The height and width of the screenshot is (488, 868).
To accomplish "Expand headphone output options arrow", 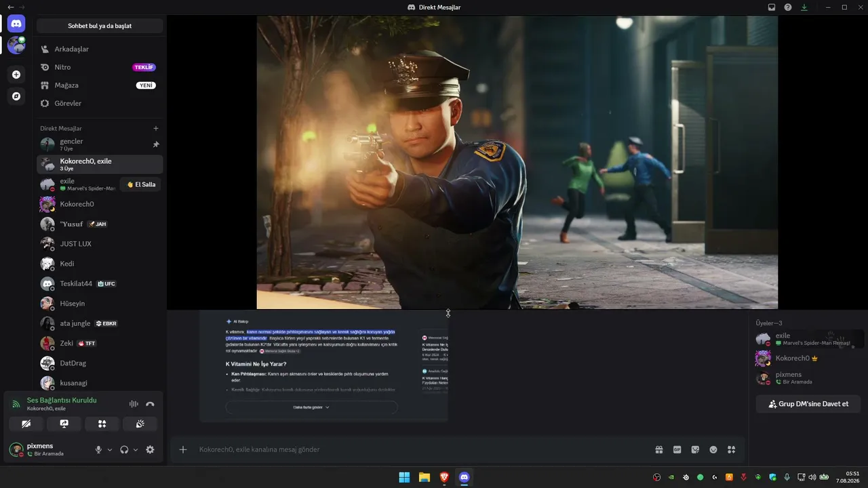I will pyautogui.click(x=136, y=449).
